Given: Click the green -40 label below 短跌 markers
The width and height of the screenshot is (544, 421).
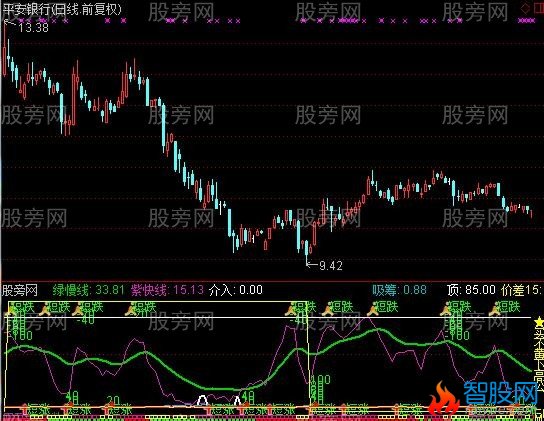Looking at the screenshot, I should pos(86,318).
